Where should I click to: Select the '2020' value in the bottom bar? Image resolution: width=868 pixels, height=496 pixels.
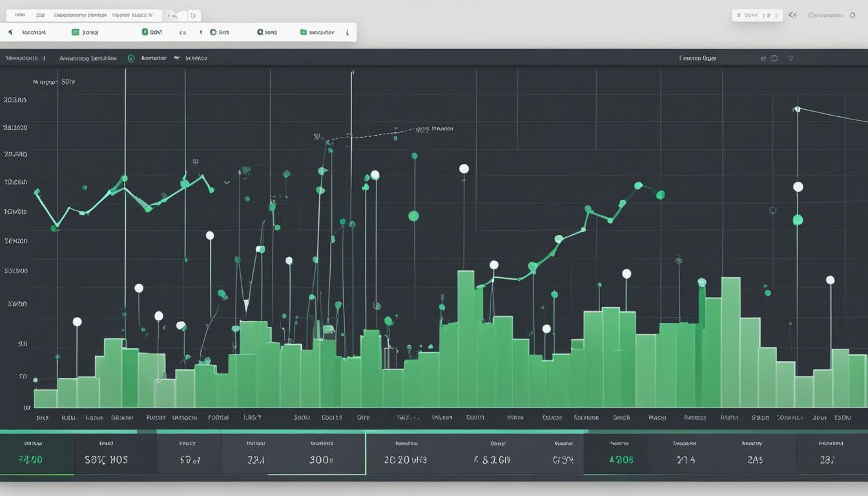pyautogui.click(x=405, y=460)
